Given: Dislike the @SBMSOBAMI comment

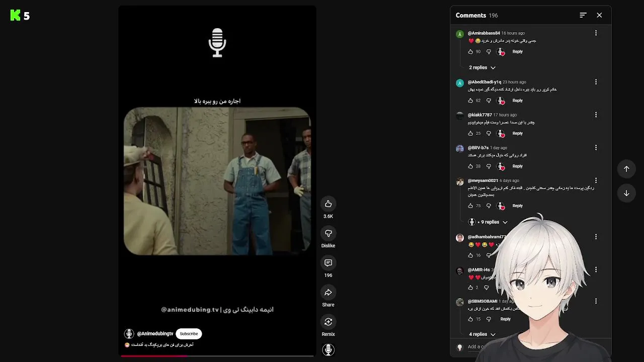Looking at the screenshot, I should click(488, 319).
